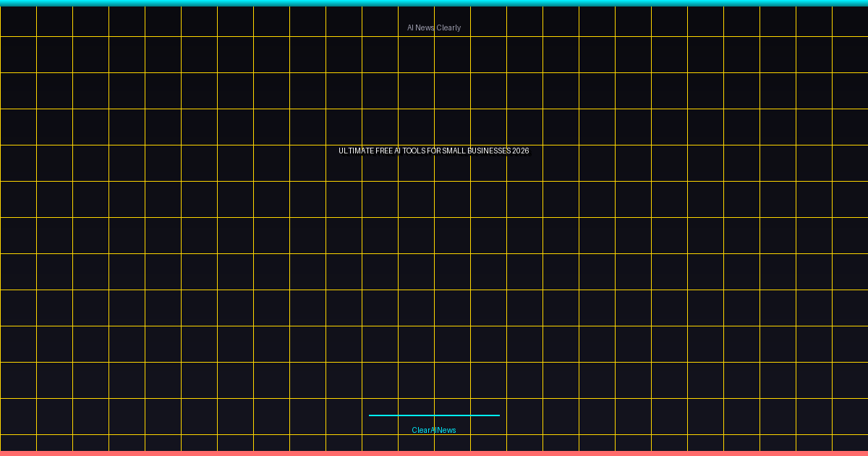Click the "ClearAINews" brand label
This screenshot has width=868, height=456.
tap(434, 430)
